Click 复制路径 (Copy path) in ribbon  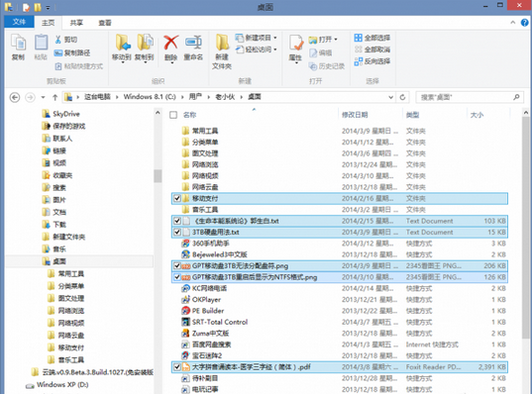pyautogui.click(x=72, y=52)
